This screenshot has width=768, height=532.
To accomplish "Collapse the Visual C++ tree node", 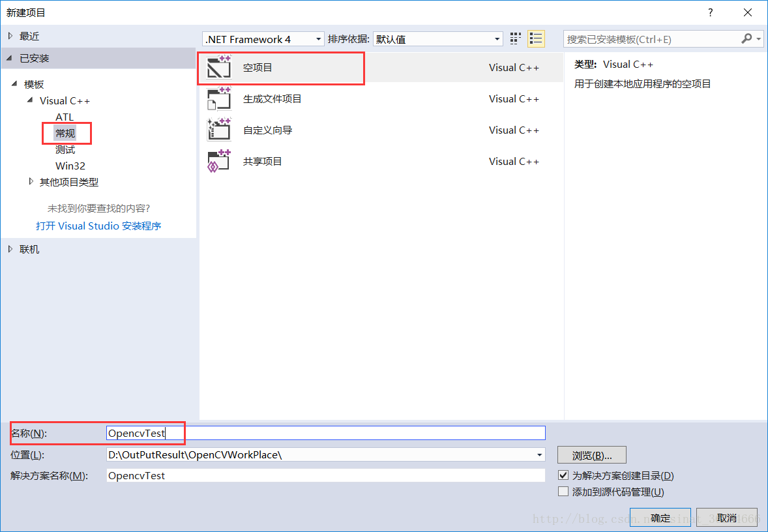I will (x=31, y=100).
